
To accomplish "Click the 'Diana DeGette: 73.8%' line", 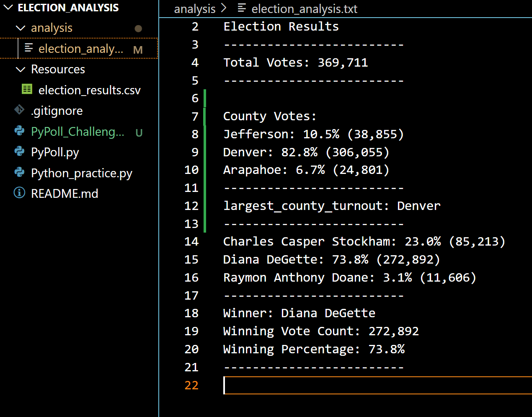I will (332, 260).
